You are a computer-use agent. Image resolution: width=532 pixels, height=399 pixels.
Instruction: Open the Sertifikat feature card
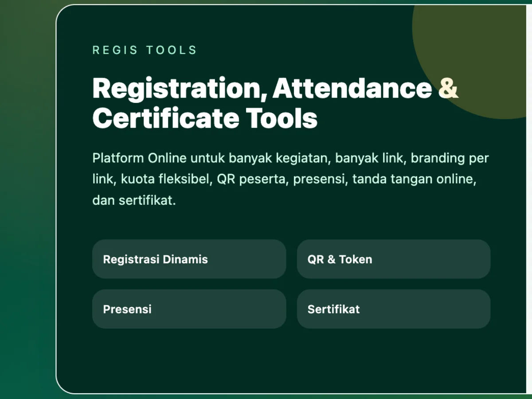[393, 309]
